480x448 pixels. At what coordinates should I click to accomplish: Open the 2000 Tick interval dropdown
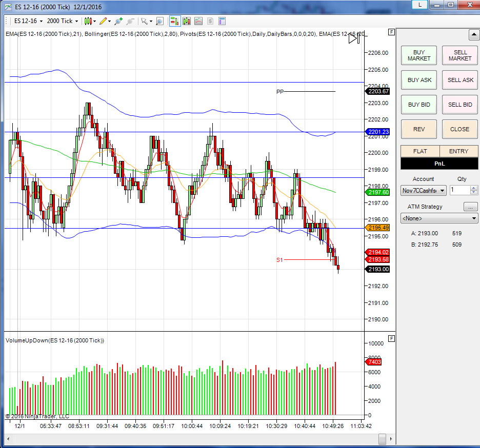click(63, 21)
